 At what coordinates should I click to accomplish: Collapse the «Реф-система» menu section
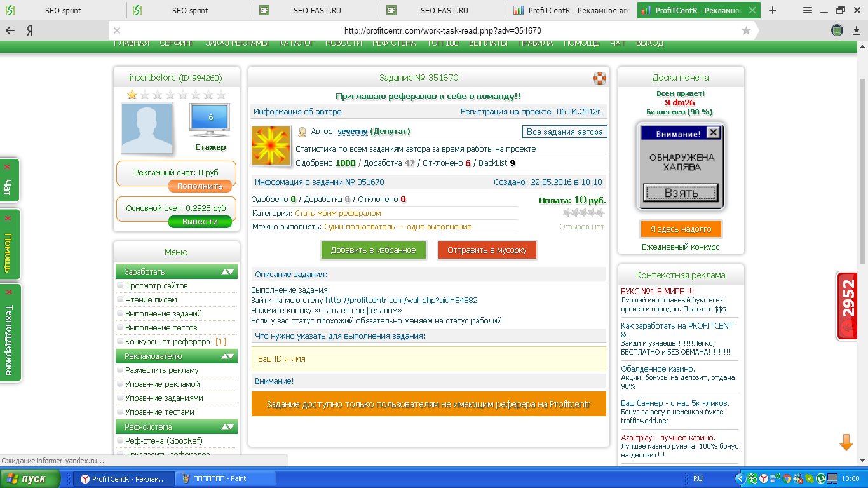[227, 427]
